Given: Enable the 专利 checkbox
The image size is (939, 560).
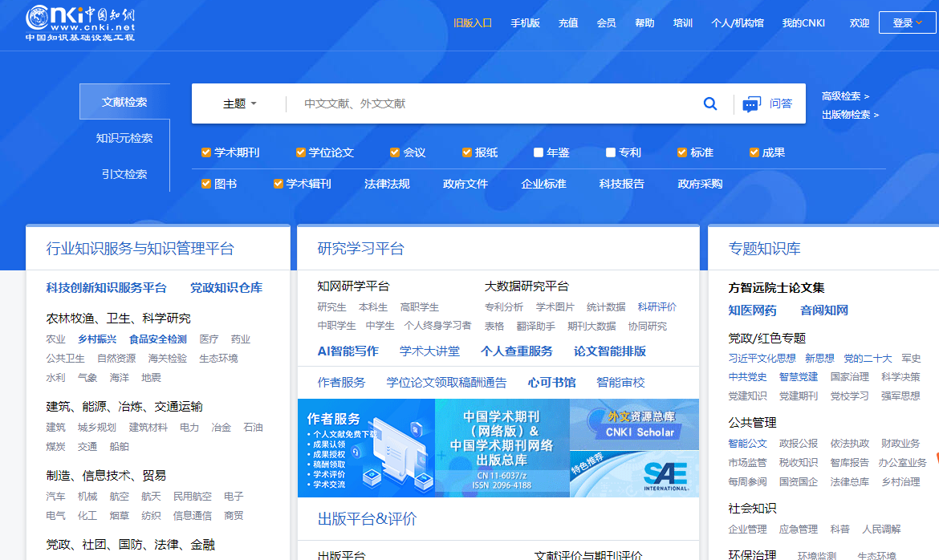Looking at the screenshot, I should pyautogui.click(x=610, y=152).
